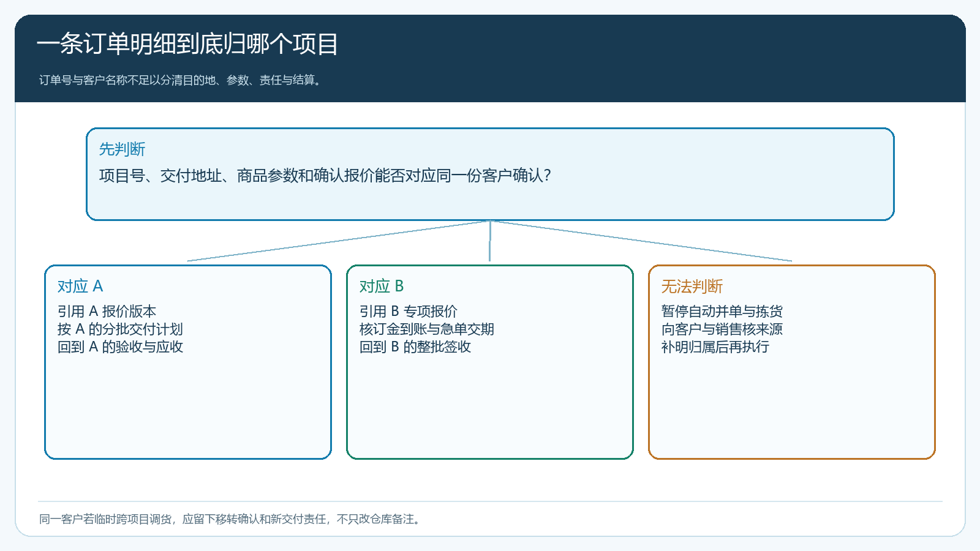Click the 无法判断 card heading
The width and height of the screenshot is (980, 551).
[x=692, y=286]
